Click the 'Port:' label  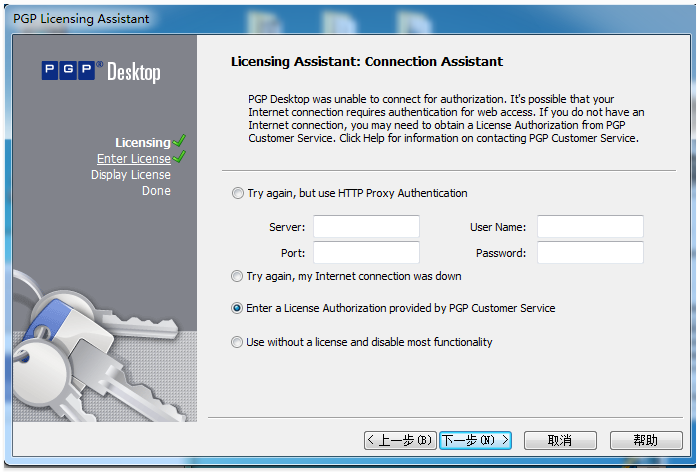click(293, 253)
